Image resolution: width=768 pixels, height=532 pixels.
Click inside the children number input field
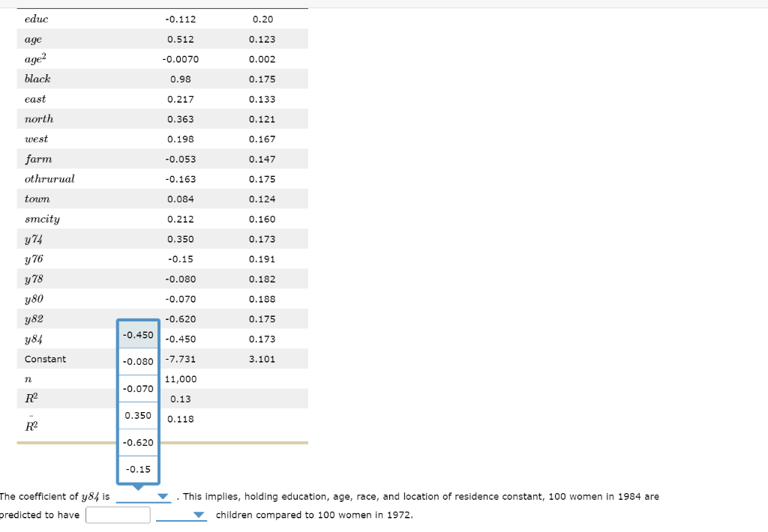[118, 515]
